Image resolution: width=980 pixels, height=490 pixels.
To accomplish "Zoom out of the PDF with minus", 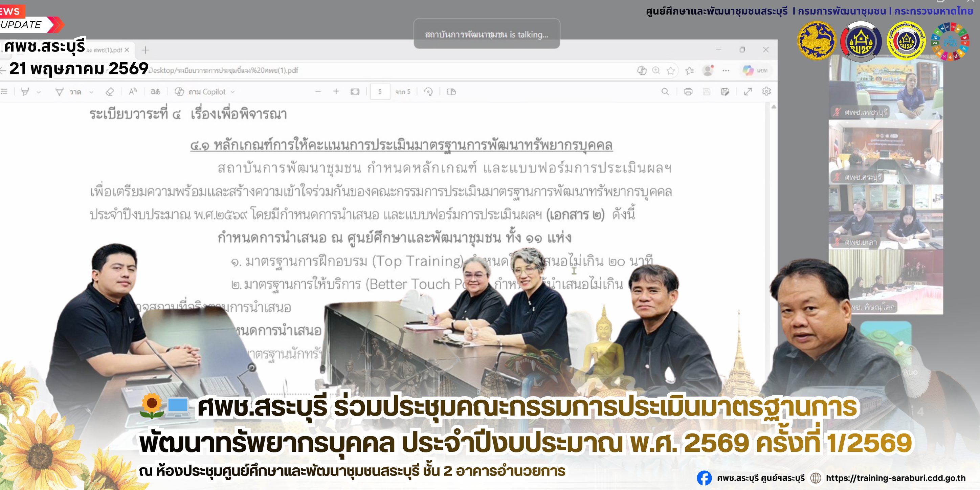I will pos(318,92).
